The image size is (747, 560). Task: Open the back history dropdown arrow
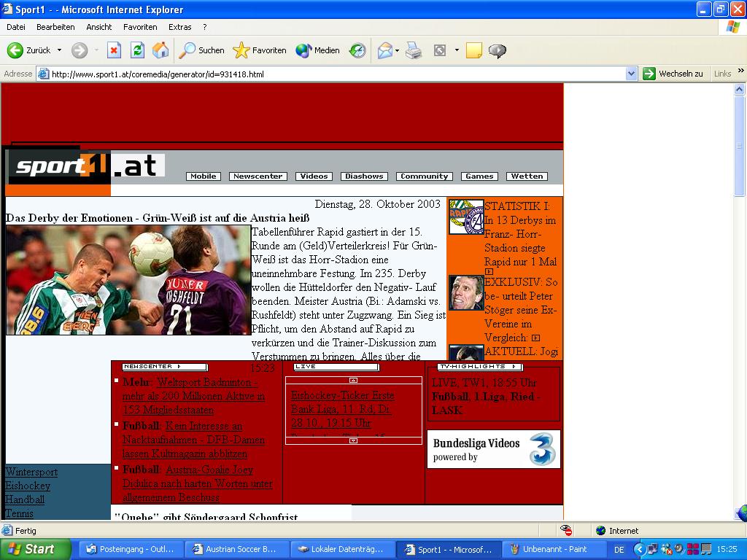click(x=60, y=50)
